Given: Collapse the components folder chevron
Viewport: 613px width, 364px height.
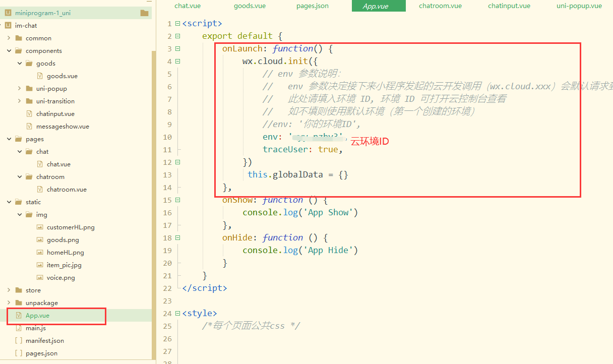Looking at the screenshot, I should tap(9, 50).
